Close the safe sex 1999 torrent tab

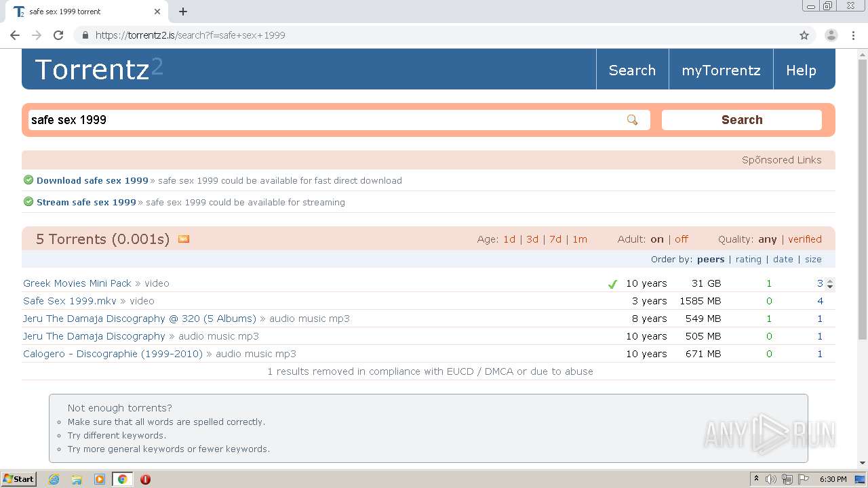point(157,12)
